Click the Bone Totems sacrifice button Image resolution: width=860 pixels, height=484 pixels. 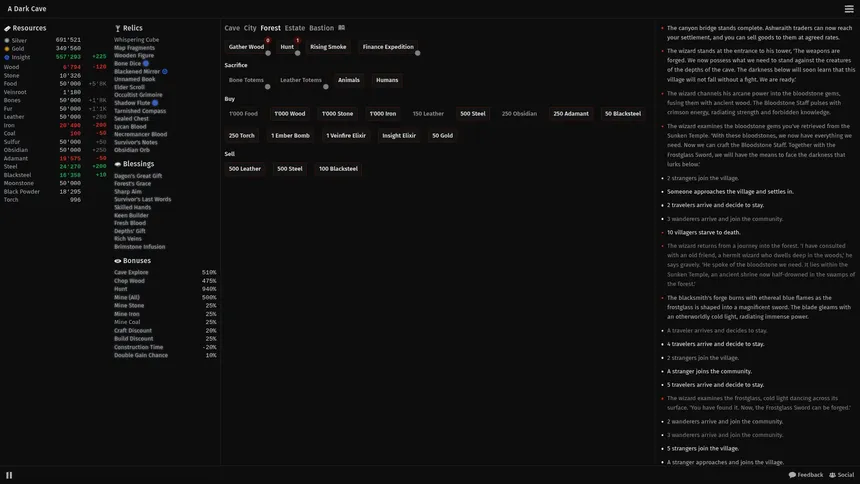click(x=246, y=80)
